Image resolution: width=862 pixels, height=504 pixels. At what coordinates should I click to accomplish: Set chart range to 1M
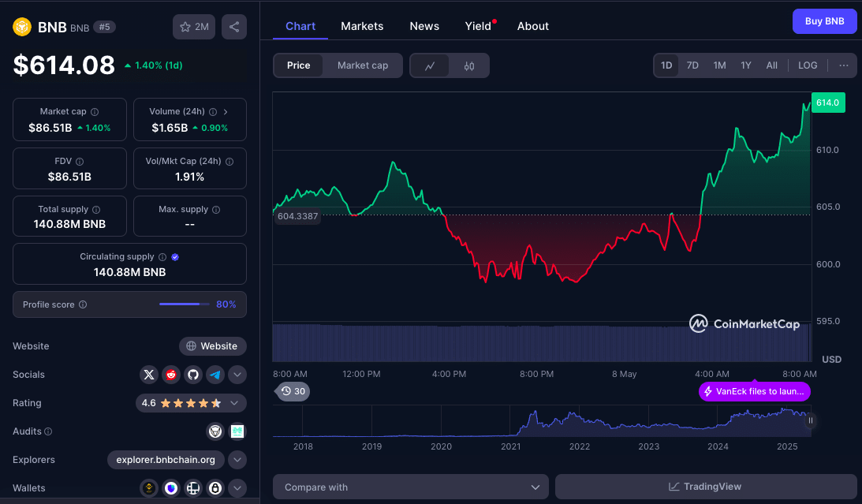click(x=719, y=65)
